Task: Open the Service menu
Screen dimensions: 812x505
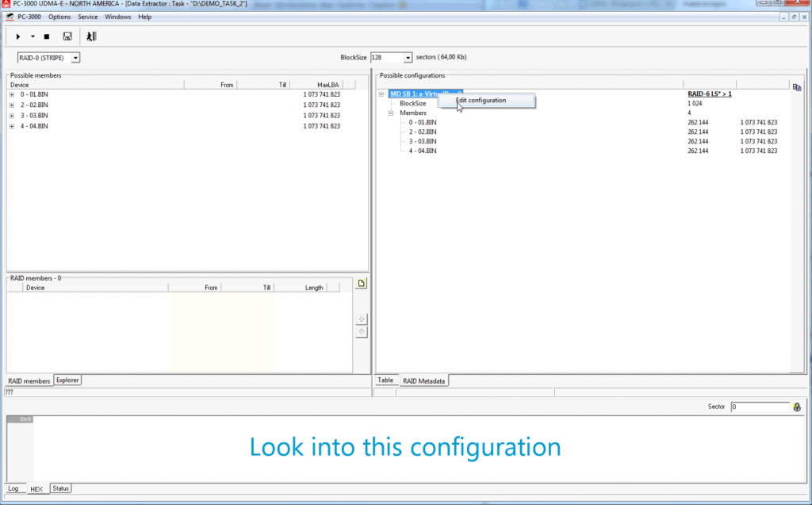Action: tap(87, 17)
